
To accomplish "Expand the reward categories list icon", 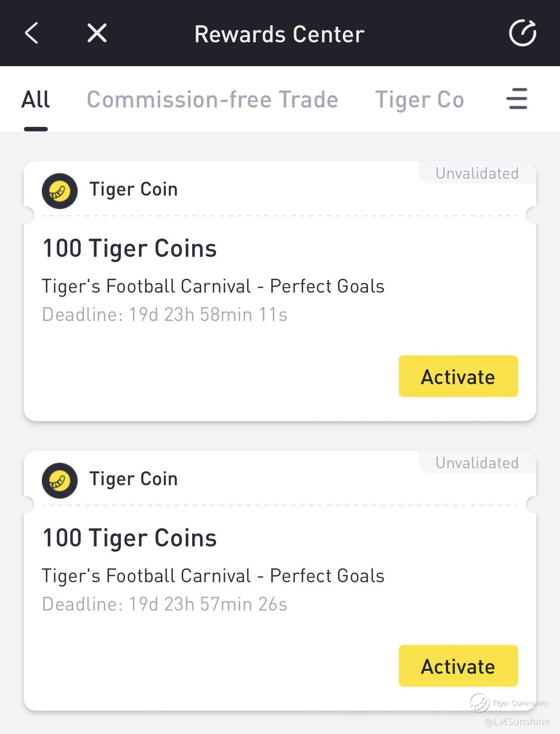I will tap(517, 99).
